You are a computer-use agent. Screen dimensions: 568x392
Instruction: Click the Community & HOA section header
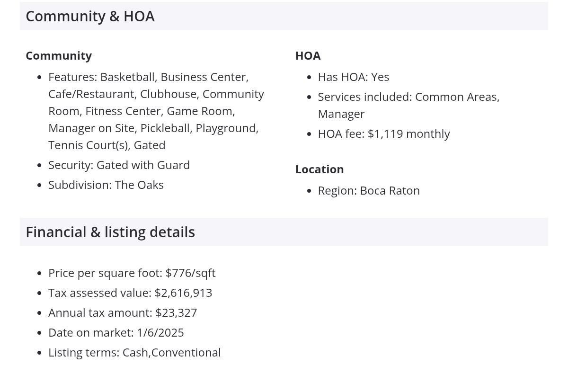click(284, 16)
